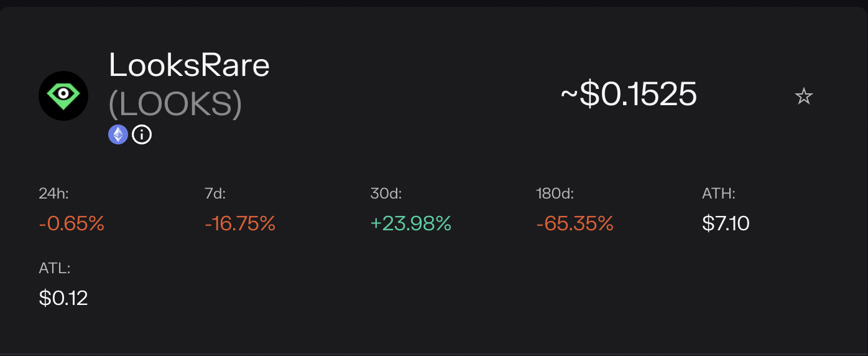Click the $7.10 all-time high value

(726, 223)
